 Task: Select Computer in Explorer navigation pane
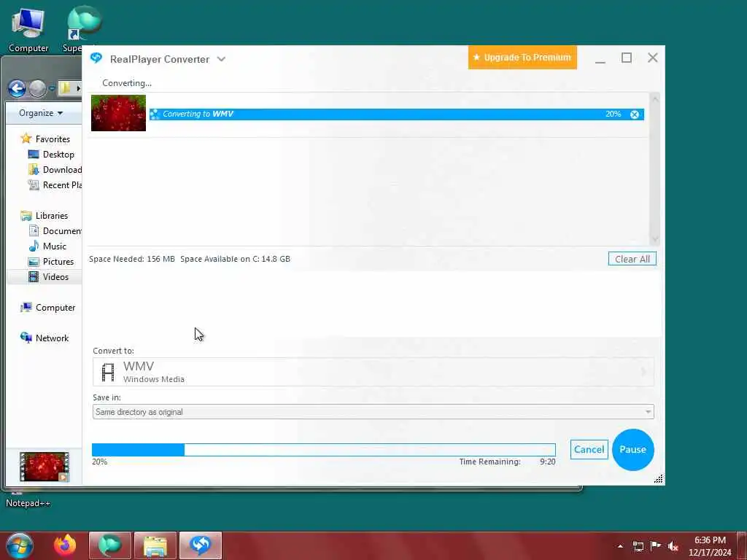click(x=47, y=308)
